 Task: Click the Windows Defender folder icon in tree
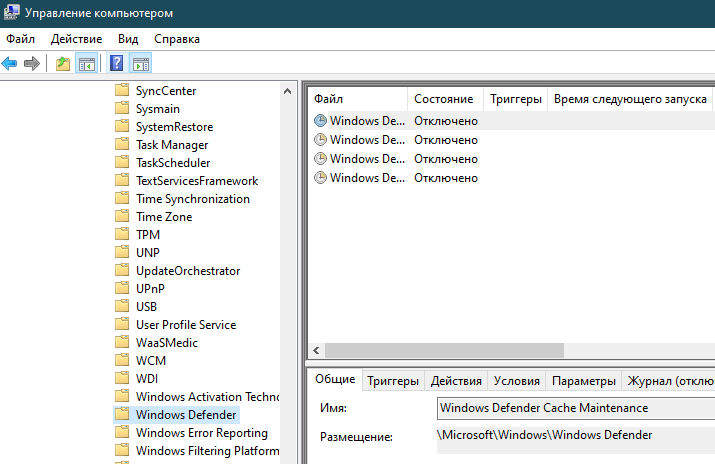click(x=122, y=415)
